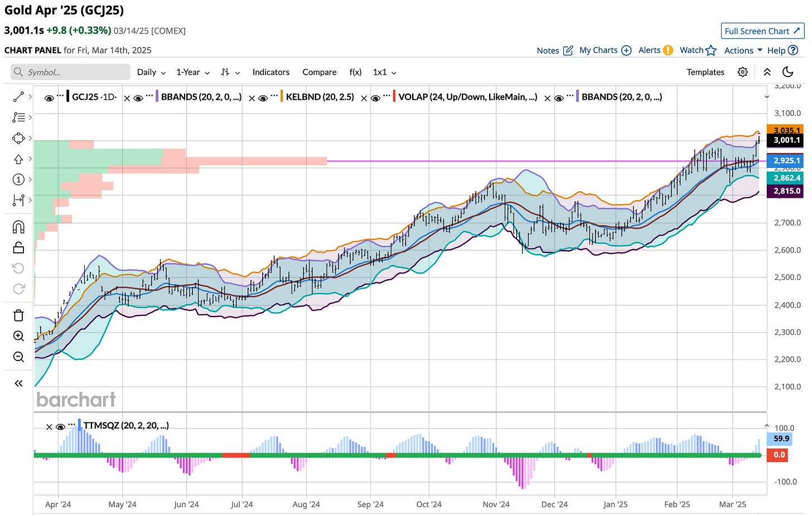Hide the BBANDS study after VOLAP

pyautogui.click(x=559, y=99)
